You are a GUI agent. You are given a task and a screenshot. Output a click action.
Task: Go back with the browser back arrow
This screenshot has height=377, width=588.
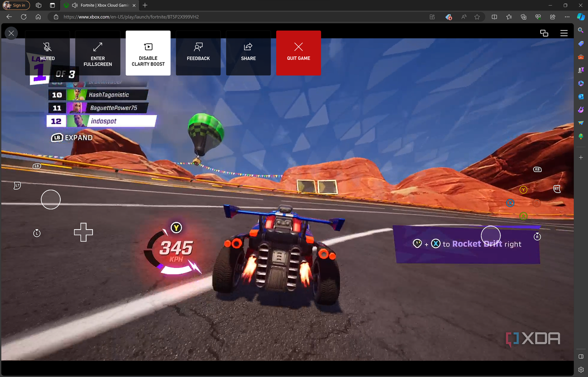(x=9, y=17)
